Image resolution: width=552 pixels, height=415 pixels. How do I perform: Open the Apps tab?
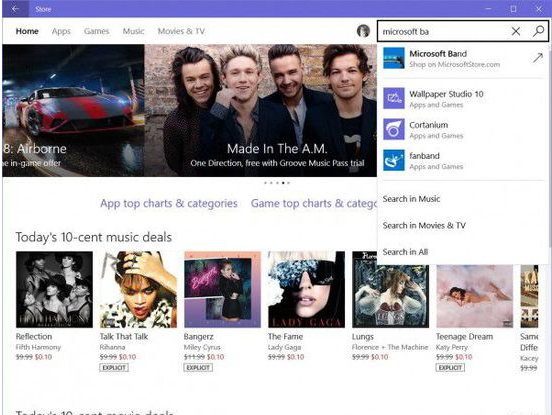[61, 31]
